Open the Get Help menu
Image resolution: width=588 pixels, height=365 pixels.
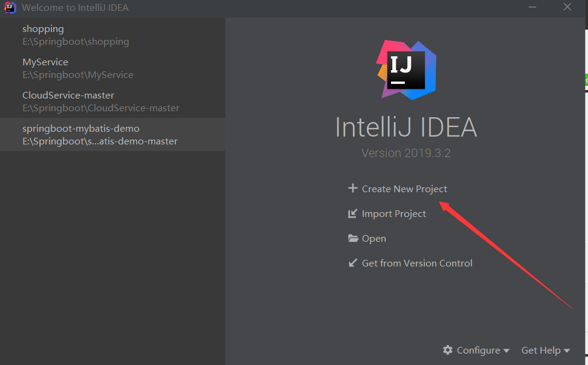tap(541, 350)
